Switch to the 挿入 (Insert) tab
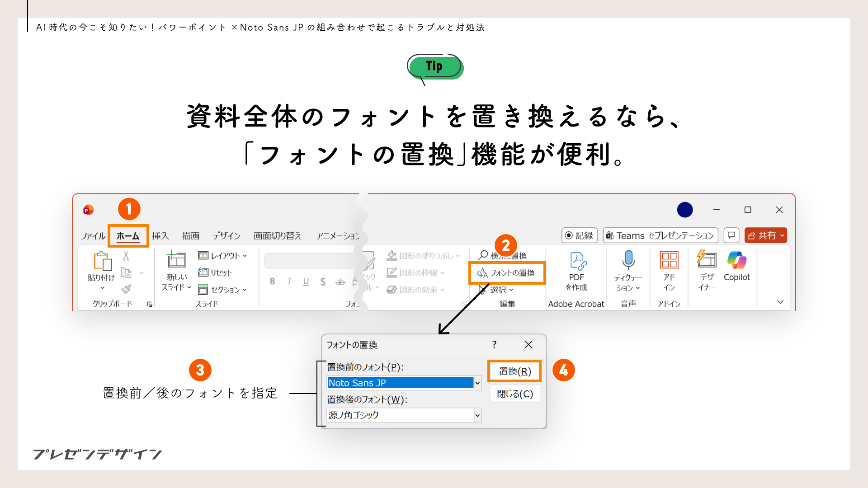Viewport: 868px width, 488px height. pyautogui.click(x=160, y=235)
